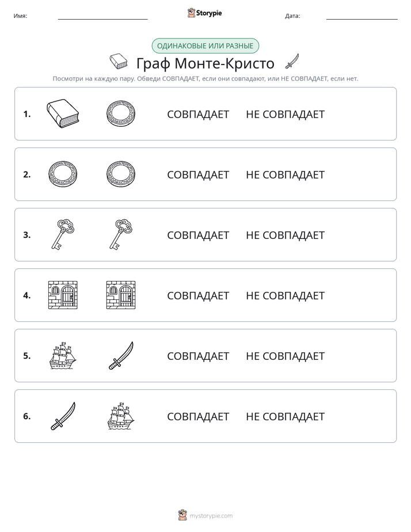The height and width of the screenshot is (532, 411).
Task: Choose НЕ СОВПАДАЕТ for row 5
Action: click(x=285, y=356)
